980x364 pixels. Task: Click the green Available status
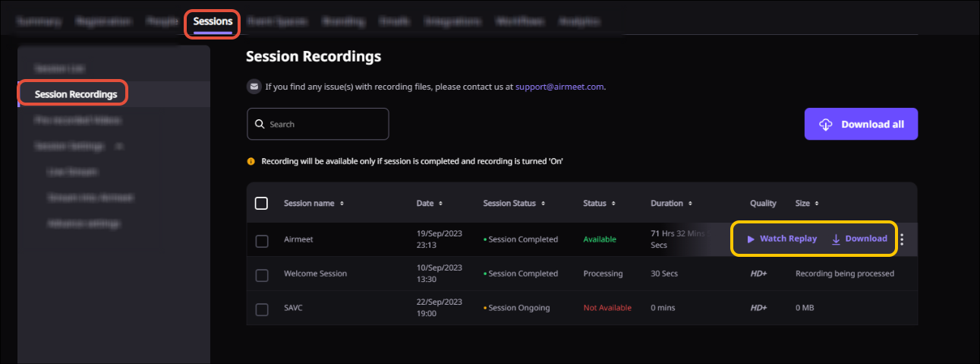pyautogui.click(x=600, y=239)
